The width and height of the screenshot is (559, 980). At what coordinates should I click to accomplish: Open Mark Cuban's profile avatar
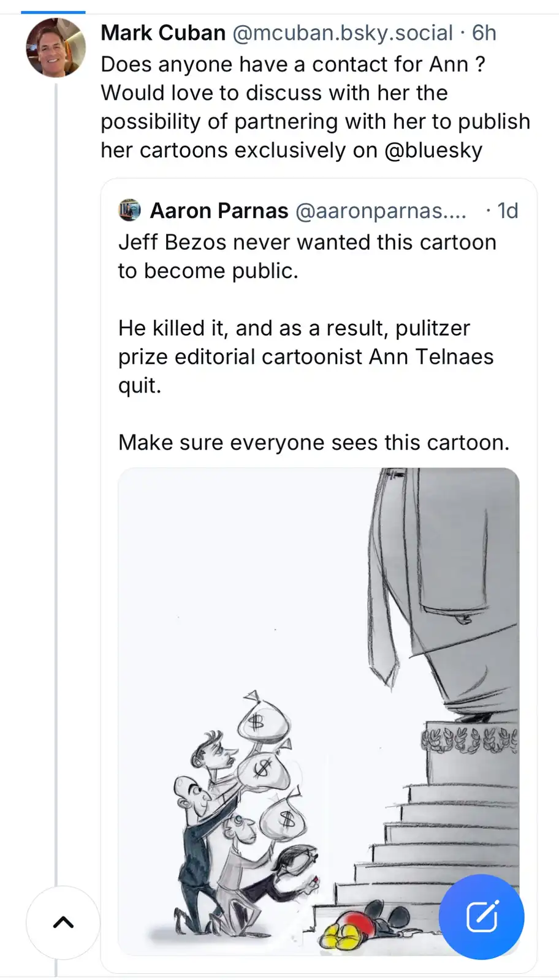56,48
